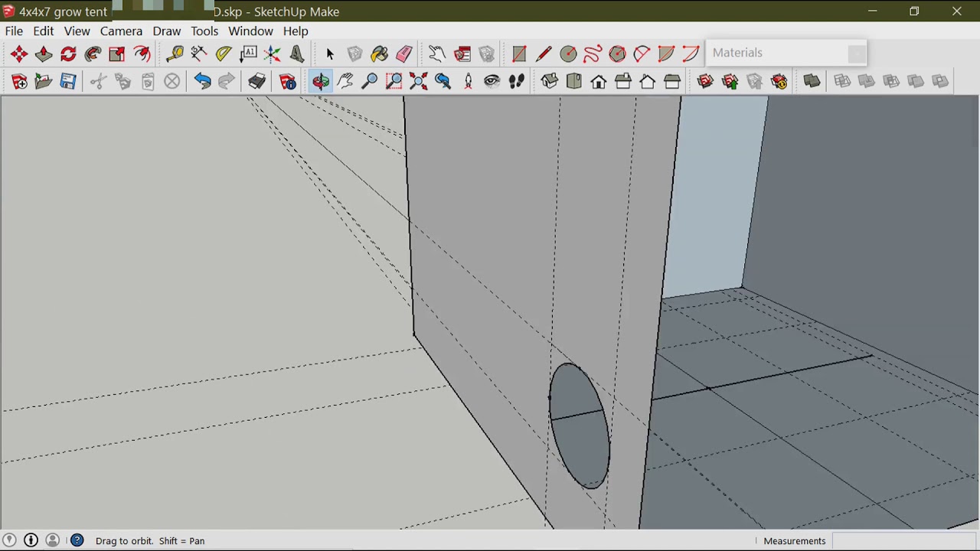The width and height of the screenshot is (980, 551).
Task: Open Component Options icon
Action: (x=462, y=54)
